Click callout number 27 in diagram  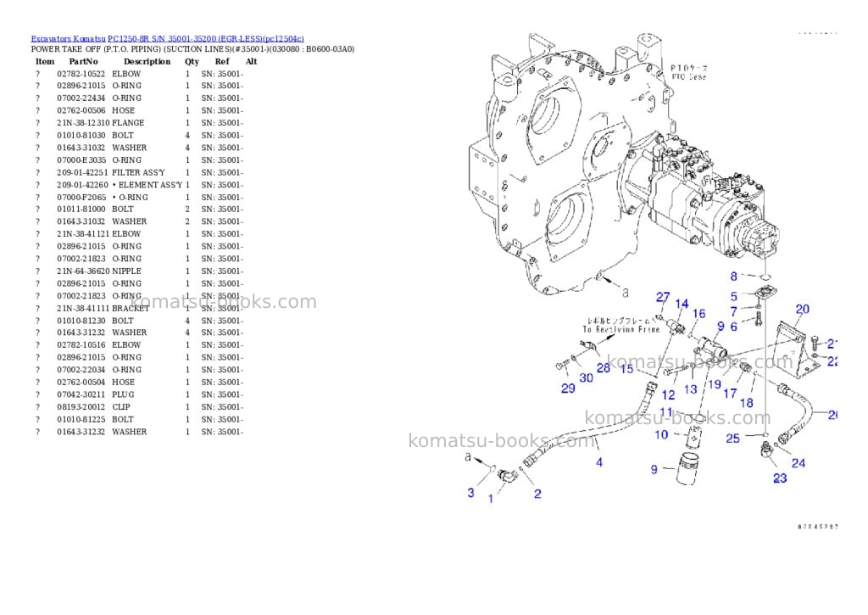tap(663, 297)
